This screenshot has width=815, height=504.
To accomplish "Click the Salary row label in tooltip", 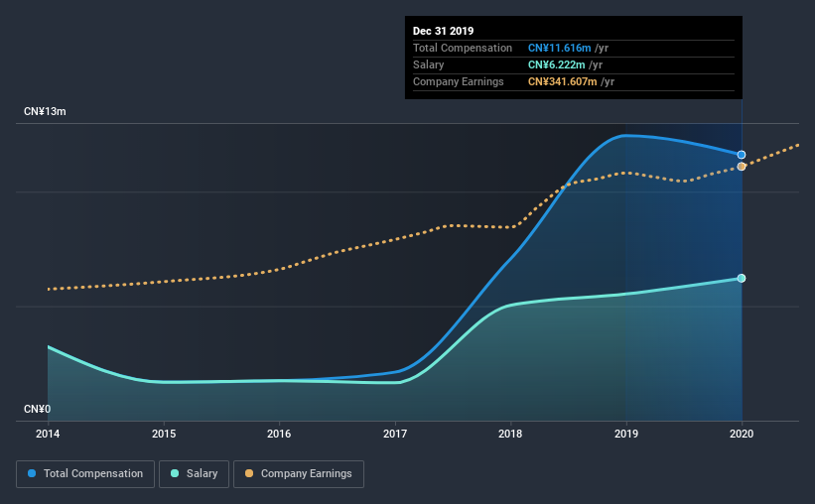I will coord(429,64).
